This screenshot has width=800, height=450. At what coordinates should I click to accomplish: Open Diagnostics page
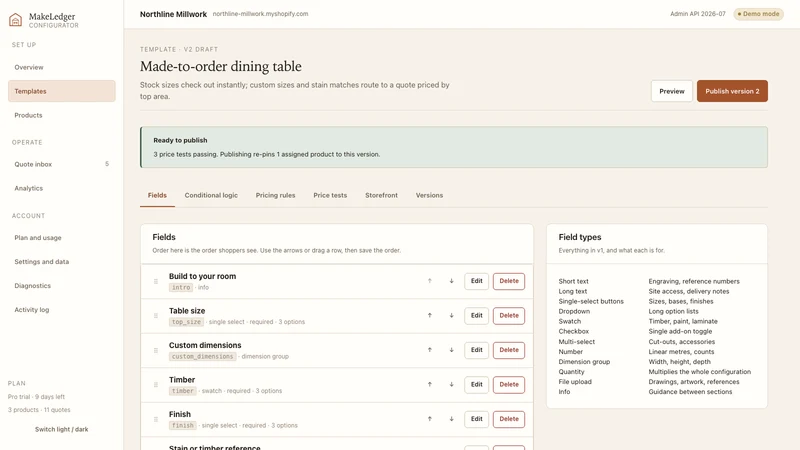coord(62,286)
